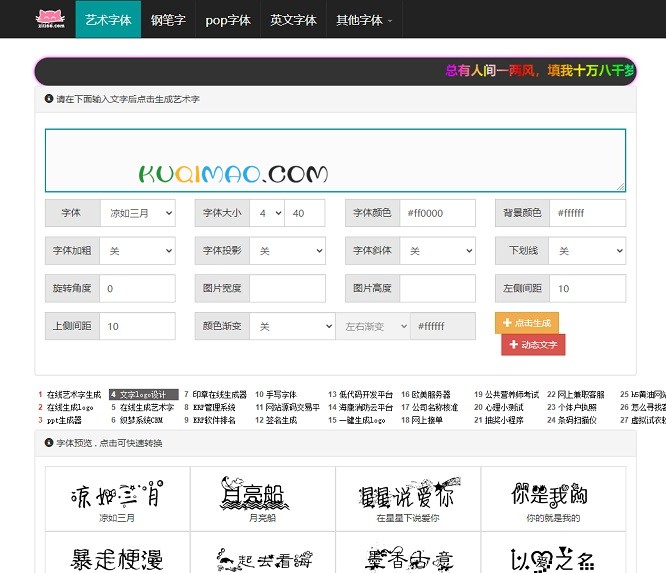The image size is (666, 573).
Task: Click the 图片宽度 input field
Action: pyautogui.click(x=288, y=288)
